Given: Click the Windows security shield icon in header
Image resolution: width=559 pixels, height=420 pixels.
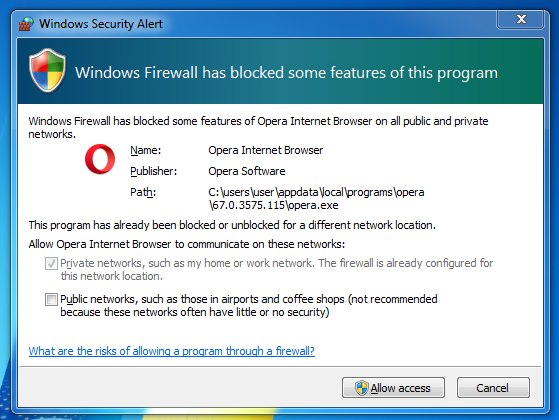Looking at the screenshot, I should pos(47,71).
